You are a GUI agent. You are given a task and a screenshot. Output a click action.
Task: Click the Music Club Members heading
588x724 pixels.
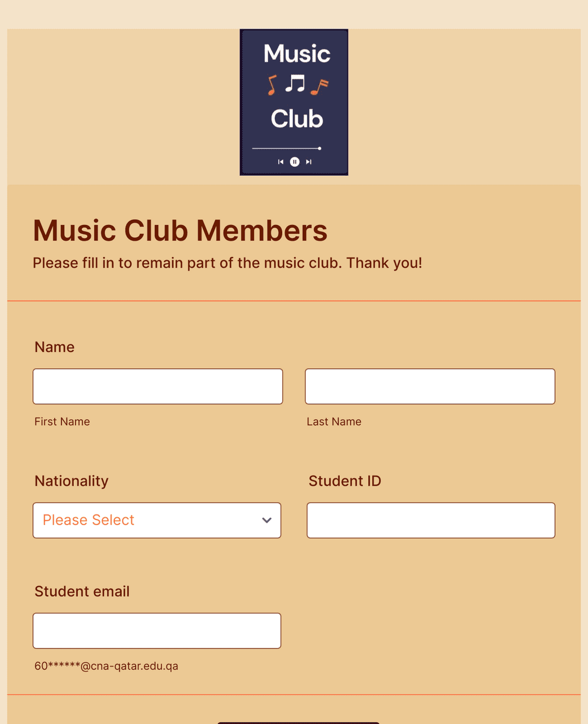click(x=180, y=231)
